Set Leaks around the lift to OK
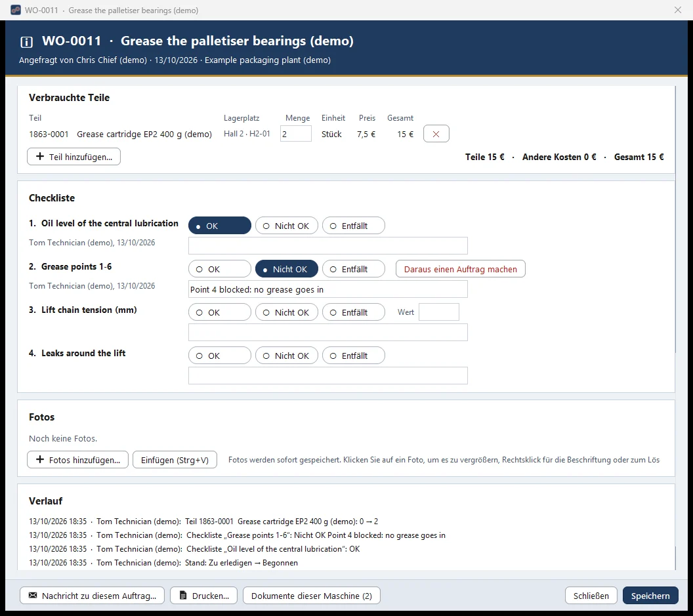 220,356
